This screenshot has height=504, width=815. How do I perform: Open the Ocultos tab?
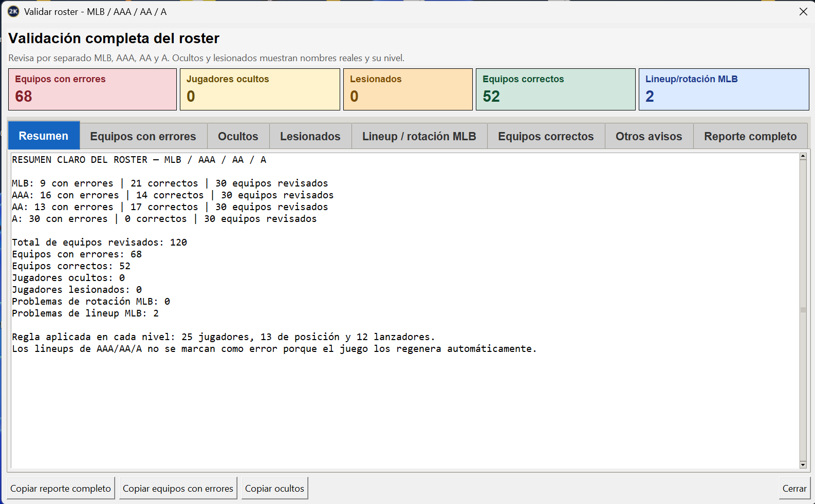(x=238, y=136)
